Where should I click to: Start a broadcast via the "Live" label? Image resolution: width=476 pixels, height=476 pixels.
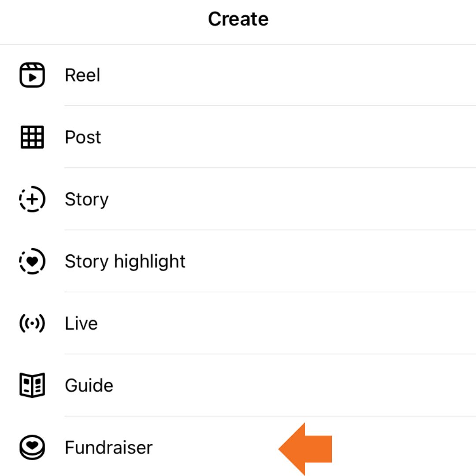pos(81,324)
